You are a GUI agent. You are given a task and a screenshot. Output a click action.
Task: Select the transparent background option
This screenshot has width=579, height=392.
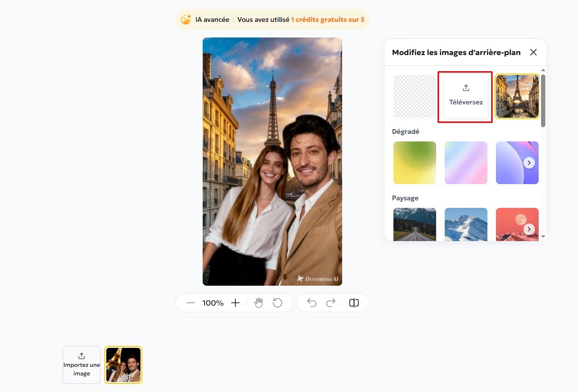point(414,96)
